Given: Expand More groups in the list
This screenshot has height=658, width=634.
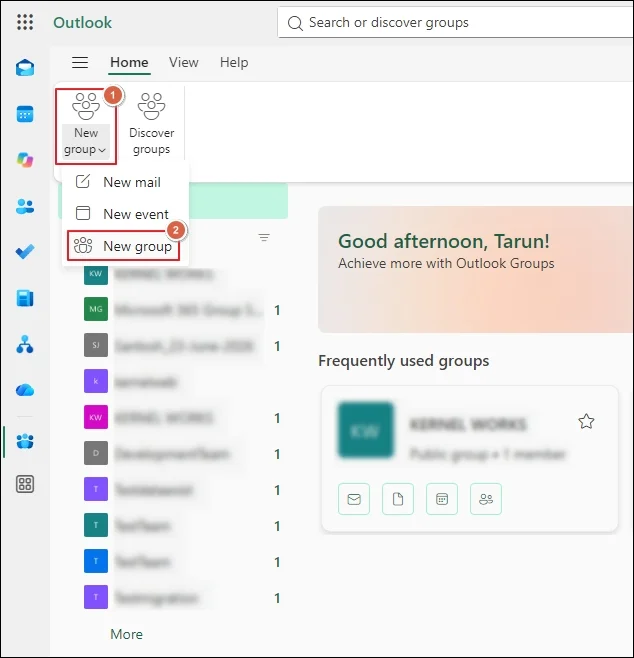Looking at the screenshot, I should tap(126, 634).
